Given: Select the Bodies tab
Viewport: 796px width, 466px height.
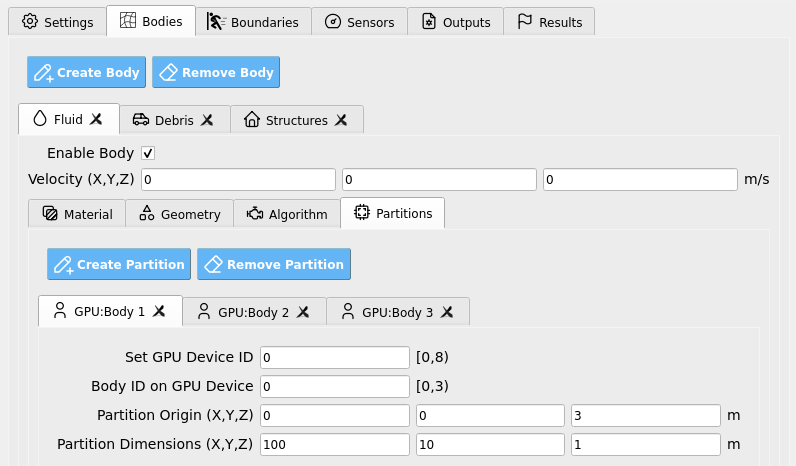Looking at the screenshot, I should tap(151, 21).
